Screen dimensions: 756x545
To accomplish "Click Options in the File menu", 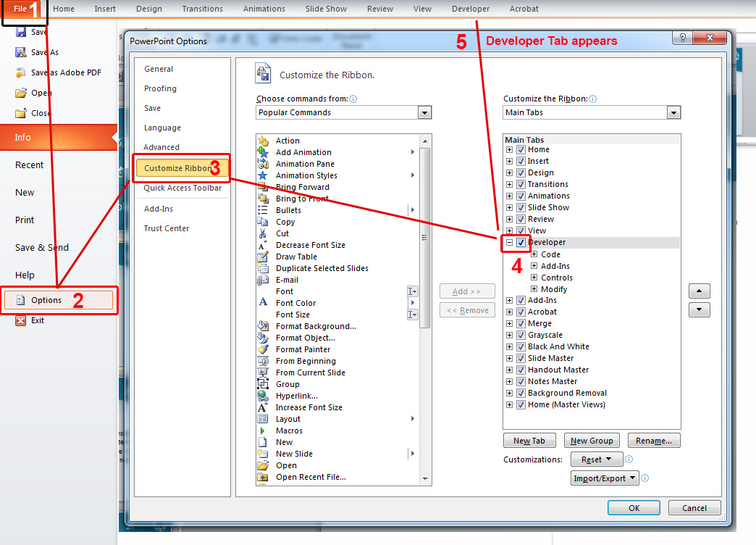I will (59, 300).
